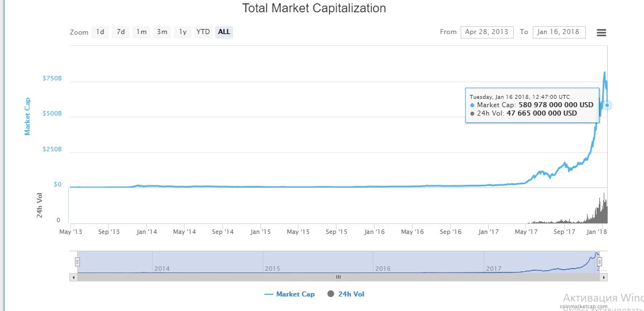Switch zoom to 1y
The height and width of the screenshot is (311, 644).
pos(183,32)
